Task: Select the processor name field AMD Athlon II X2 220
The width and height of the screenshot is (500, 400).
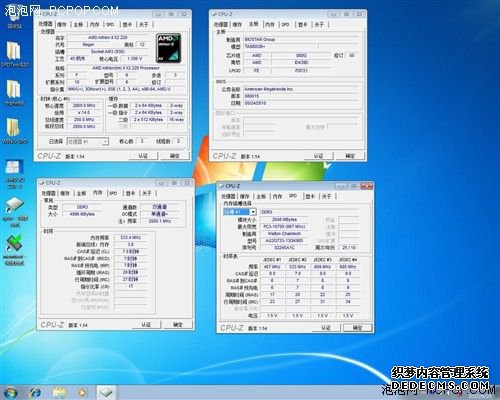Action: pyautogui.click(x=107, y=38)
